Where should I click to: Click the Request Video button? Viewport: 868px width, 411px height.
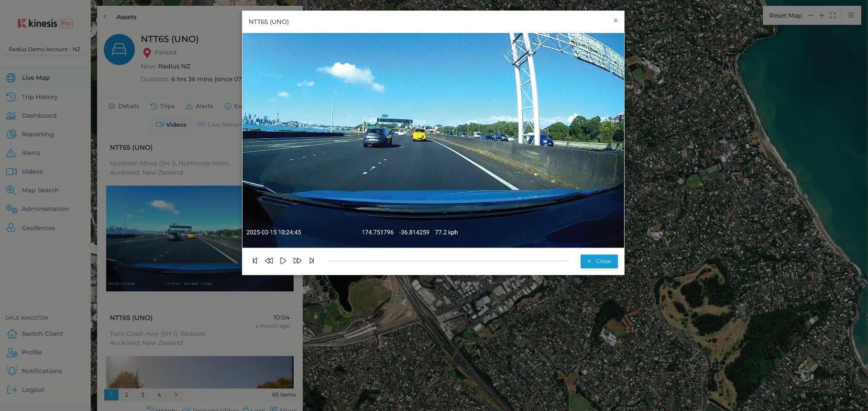tap(210, 409)
